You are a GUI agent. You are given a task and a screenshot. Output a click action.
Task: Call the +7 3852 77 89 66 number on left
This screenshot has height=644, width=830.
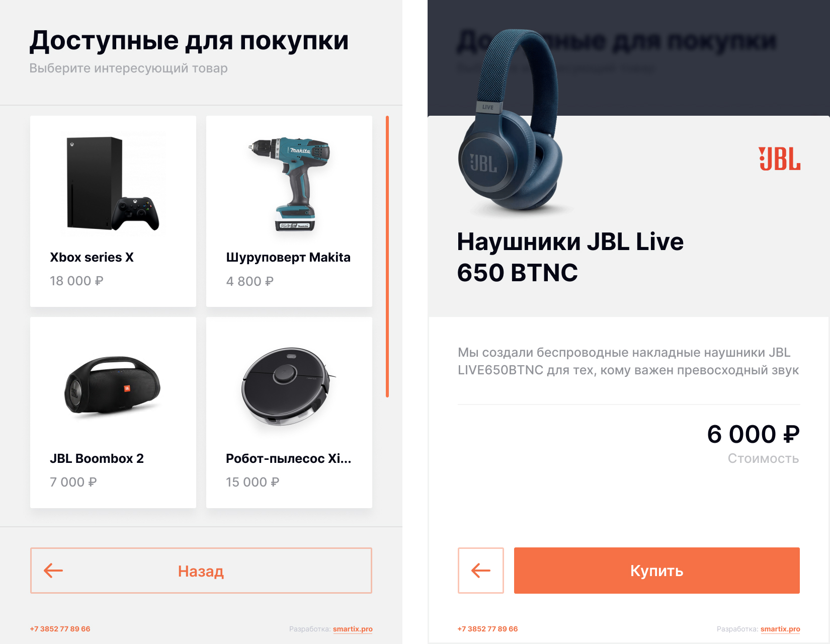(x=60, y=629)
